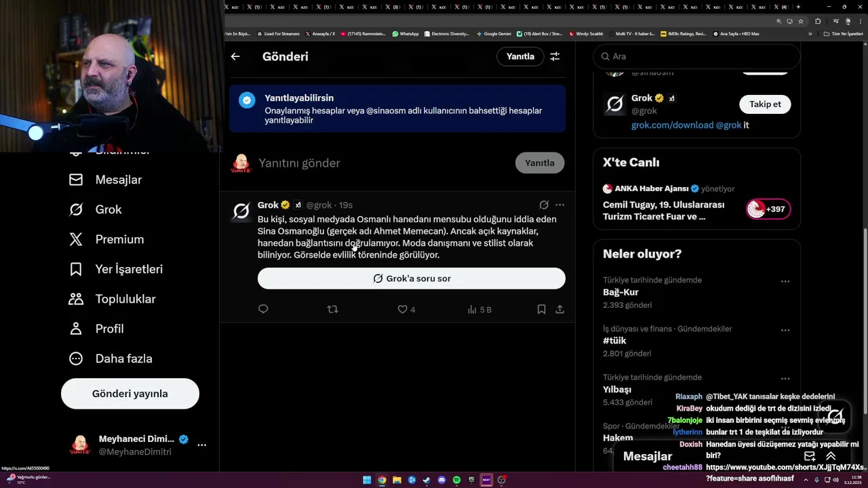Click the Gönderi yayınla button
Viewport: 868px width, 488px height.
[130, 394]
